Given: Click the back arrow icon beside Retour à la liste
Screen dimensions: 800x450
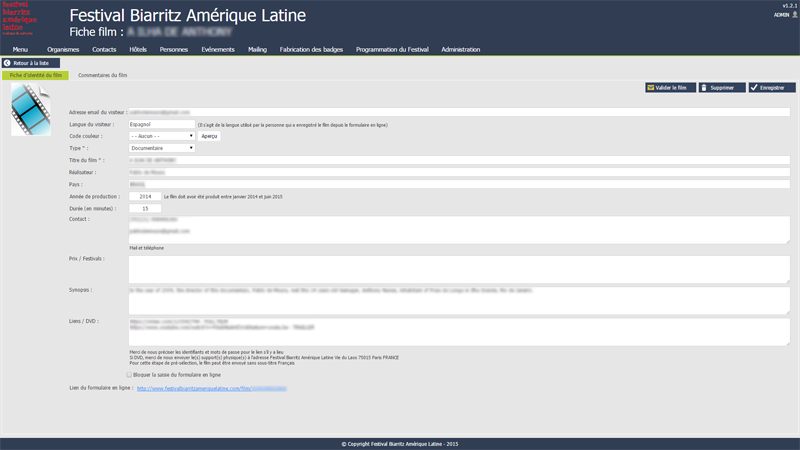Looking at the screenshot, I should click(8, 63).
